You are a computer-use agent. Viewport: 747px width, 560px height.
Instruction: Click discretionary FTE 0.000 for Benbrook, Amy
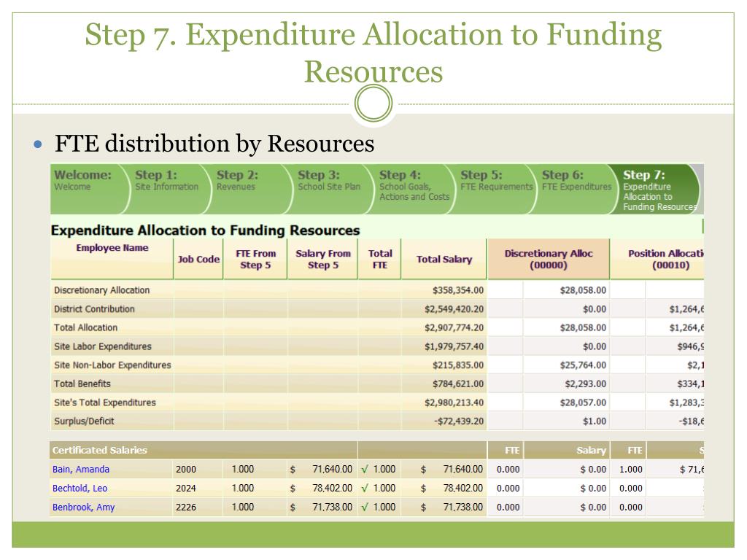click(508, 507)
